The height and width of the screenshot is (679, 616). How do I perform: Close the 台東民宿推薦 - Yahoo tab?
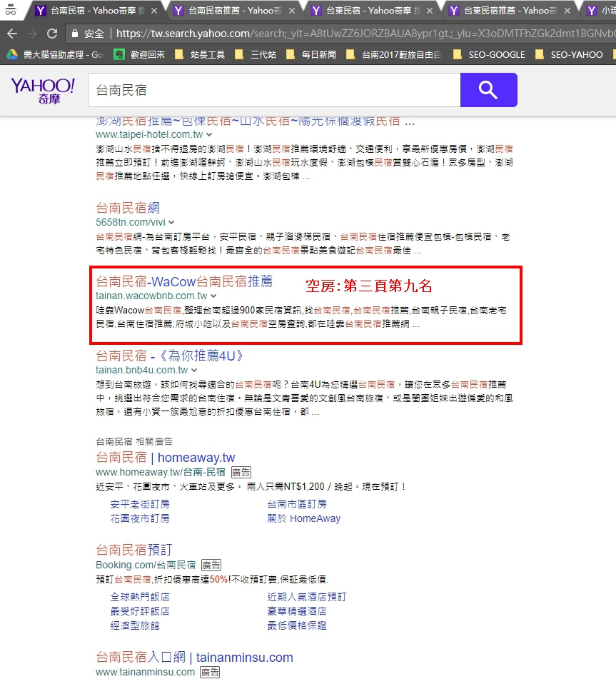[567, 11]
